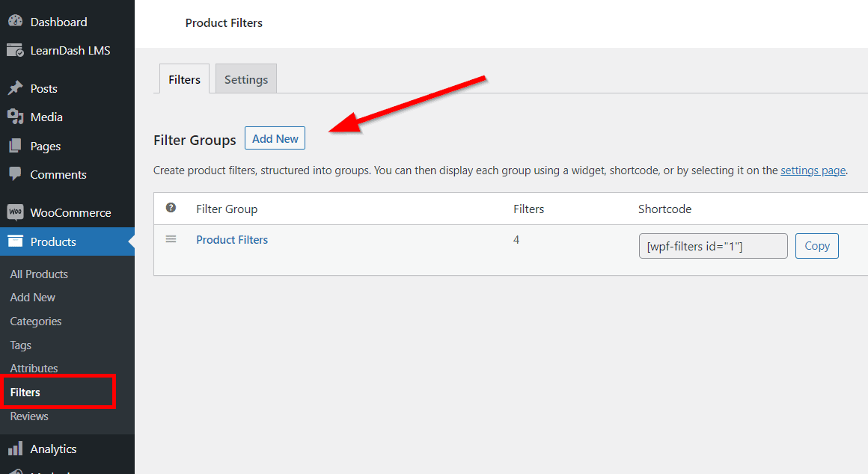Click the LearnDash LMS graduation cap icon
Viewport: 868px width, 474px height.
pos(14,50)
